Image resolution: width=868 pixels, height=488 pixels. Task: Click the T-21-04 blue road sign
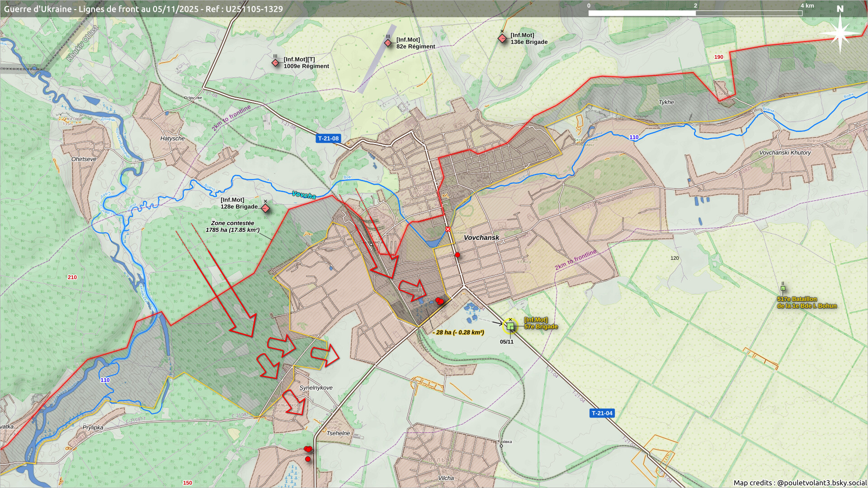click(x=602, y=413)
